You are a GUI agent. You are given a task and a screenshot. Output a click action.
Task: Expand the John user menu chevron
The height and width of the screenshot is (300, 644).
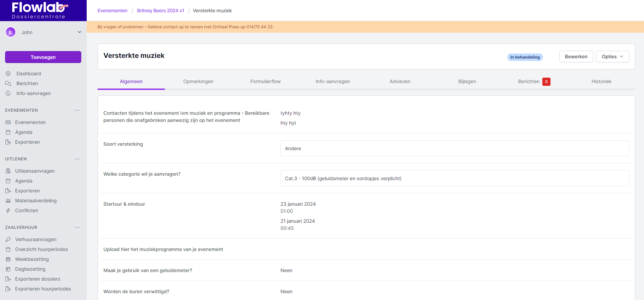tap(80, 32)
